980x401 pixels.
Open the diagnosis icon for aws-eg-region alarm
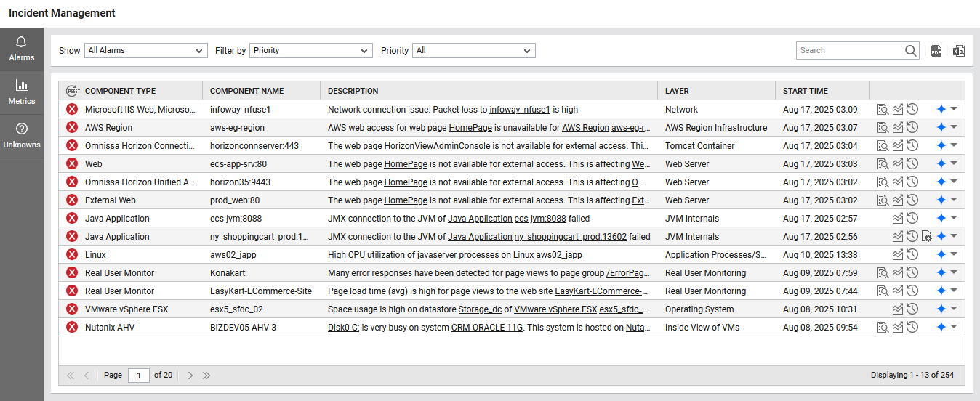[x=883, y=128]
